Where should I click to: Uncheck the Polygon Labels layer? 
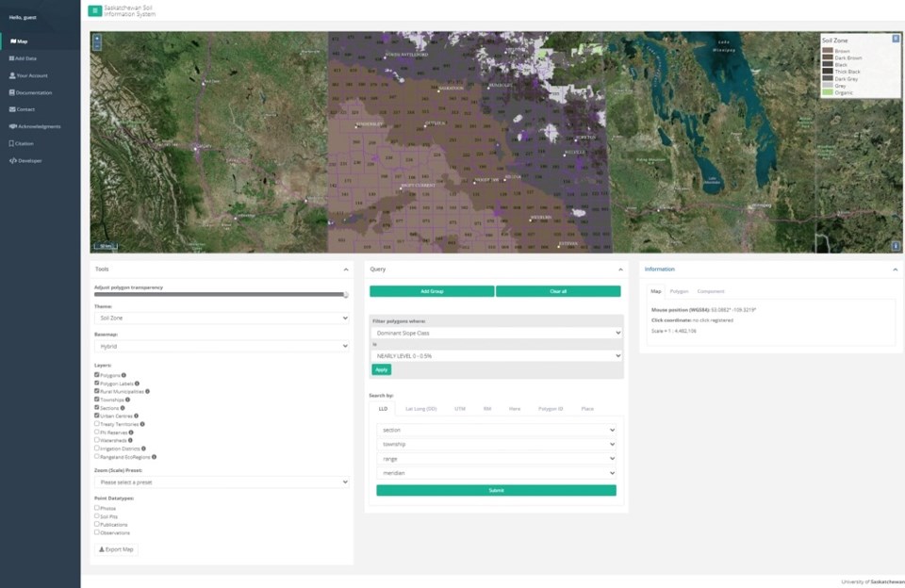[x=97, y=383]
